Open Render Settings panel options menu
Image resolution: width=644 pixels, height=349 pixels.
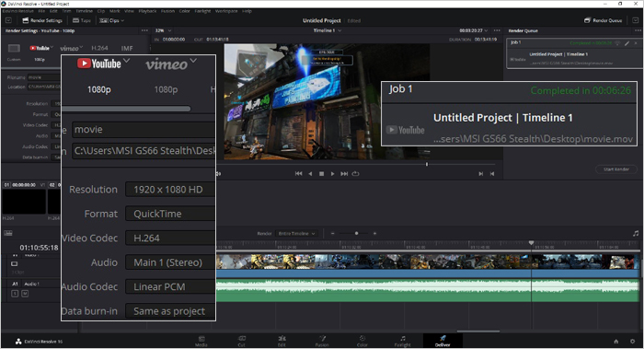coord(144,30)
